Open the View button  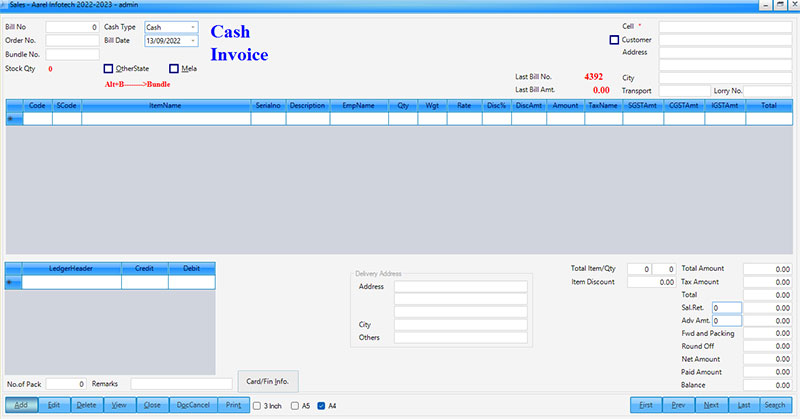[x=119, y=405]
